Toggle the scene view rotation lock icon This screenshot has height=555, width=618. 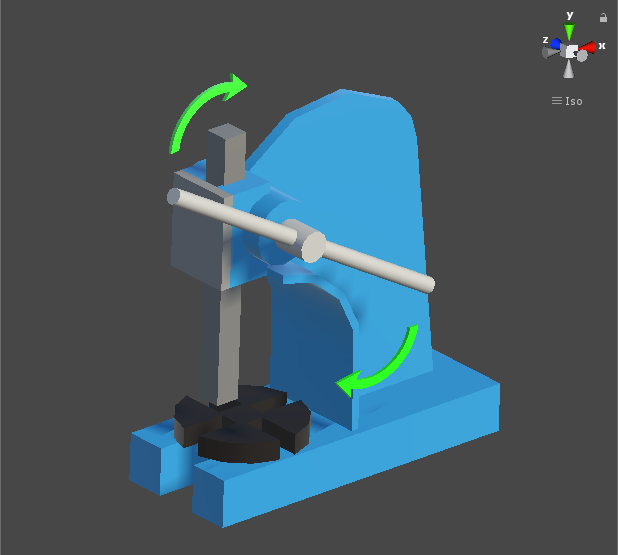tap(603, 18)
